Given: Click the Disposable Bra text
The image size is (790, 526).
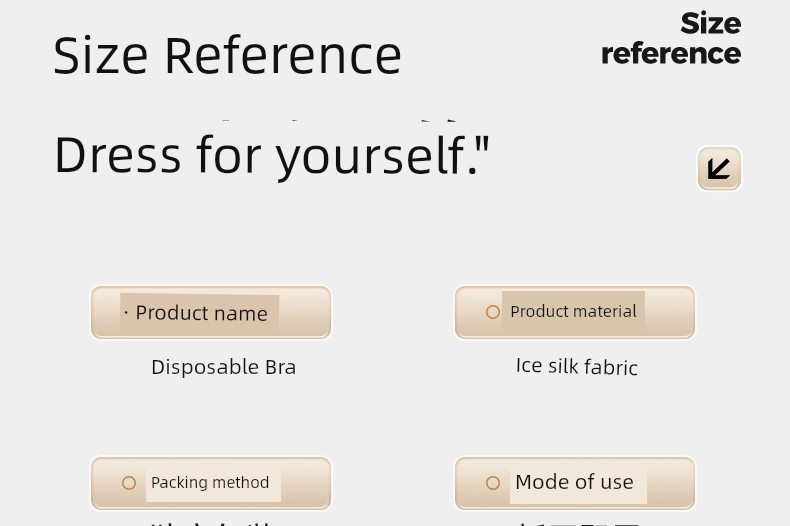Looking at the screenshot, I should (x=224, y=367).
